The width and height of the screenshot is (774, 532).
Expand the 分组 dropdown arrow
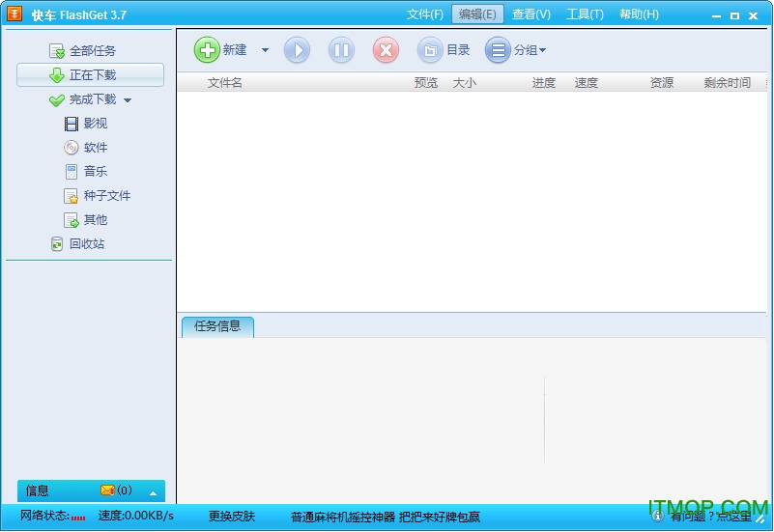(542, 50)
